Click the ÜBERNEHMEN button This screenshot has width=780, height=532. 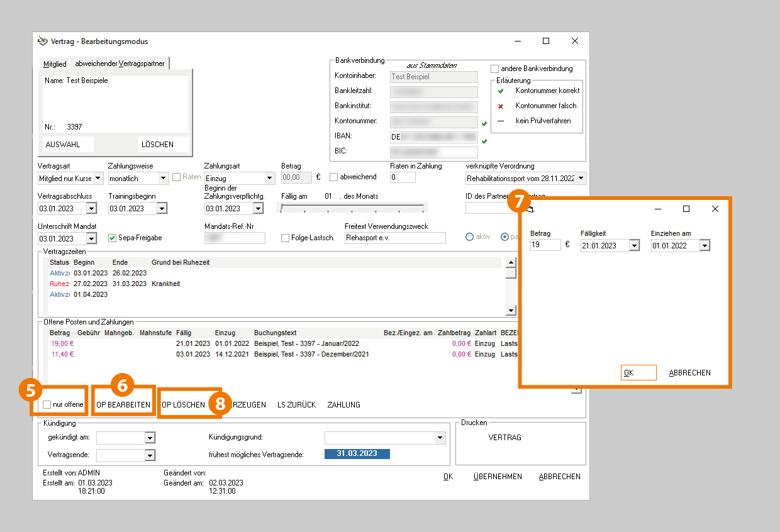click(498, 477)
